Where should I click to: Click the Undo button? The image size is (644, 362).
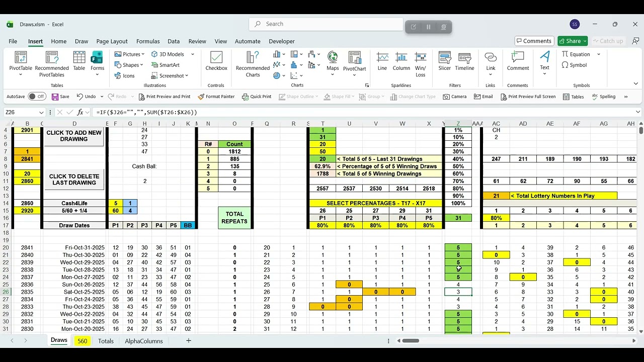click(x=86, y=97)
